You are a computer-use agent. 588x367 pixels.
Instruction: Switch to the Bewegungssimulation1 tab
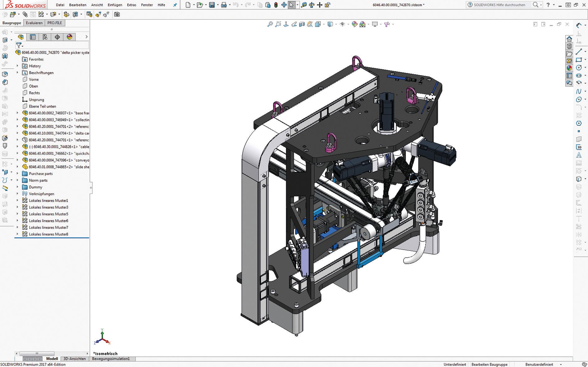click(x=110, y=359)
